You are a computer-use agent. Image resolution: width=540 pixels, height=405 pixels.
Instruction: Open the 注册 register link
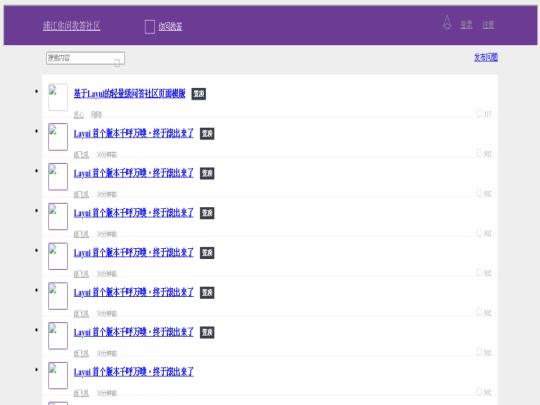pyautogui.click(x=488, y=24)
